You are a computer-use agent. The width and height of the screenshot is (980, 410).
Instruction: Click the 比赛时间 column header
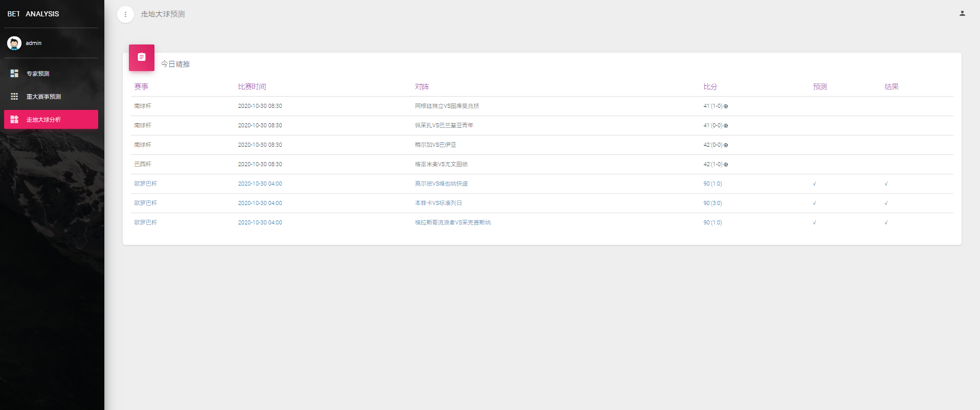pyautogui.click(x=252, y=87)
